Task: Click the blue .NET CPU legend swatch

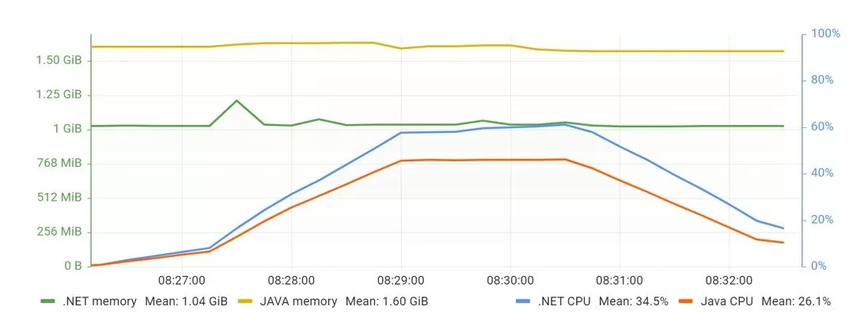Action: pyautogui.click(x=524, y=301)
